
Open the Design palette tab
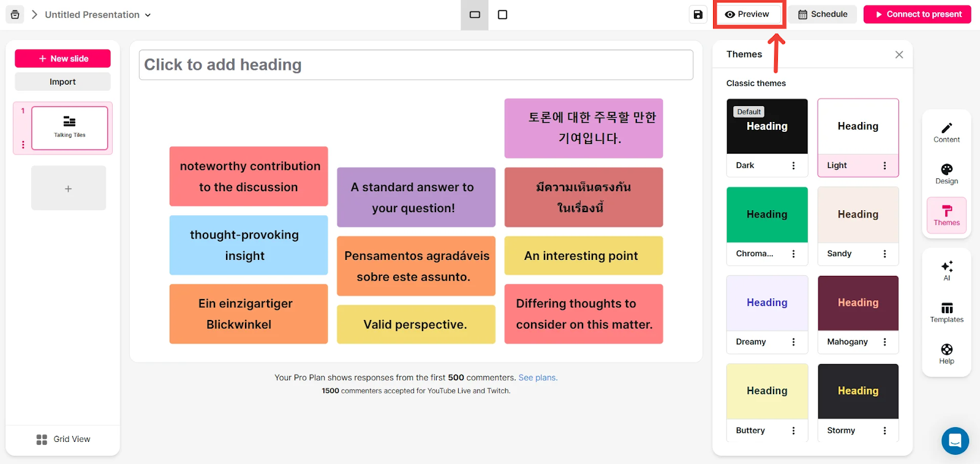coord(947,174)
